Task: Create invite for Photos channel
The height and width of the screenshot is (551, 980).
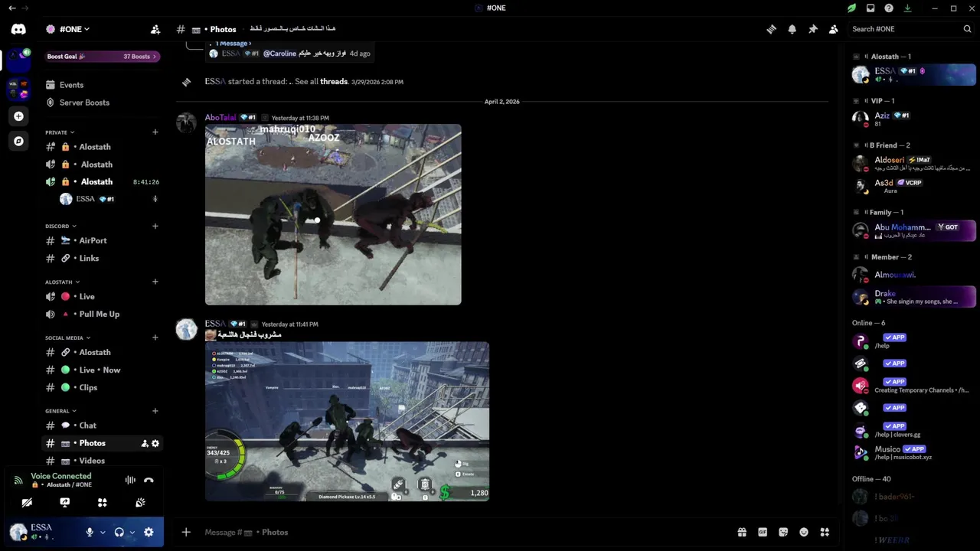Action: click(145, 443)
